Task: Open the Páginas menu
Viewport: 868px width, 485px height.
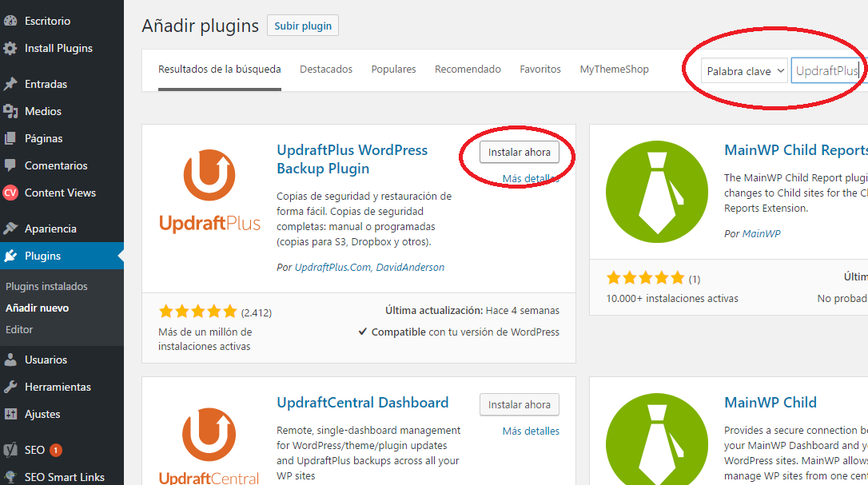Action: (44, 138)
